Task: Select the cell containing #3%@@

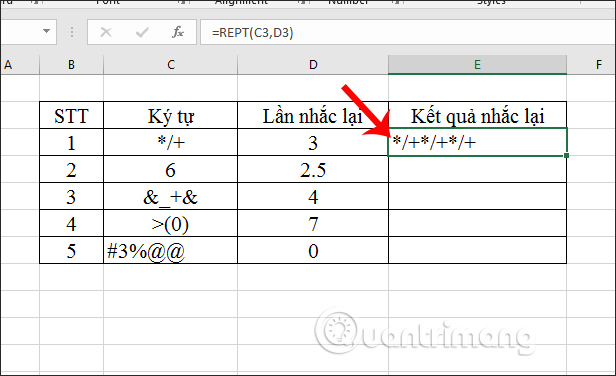Action: pyautogui.click(x=170, y=250)
